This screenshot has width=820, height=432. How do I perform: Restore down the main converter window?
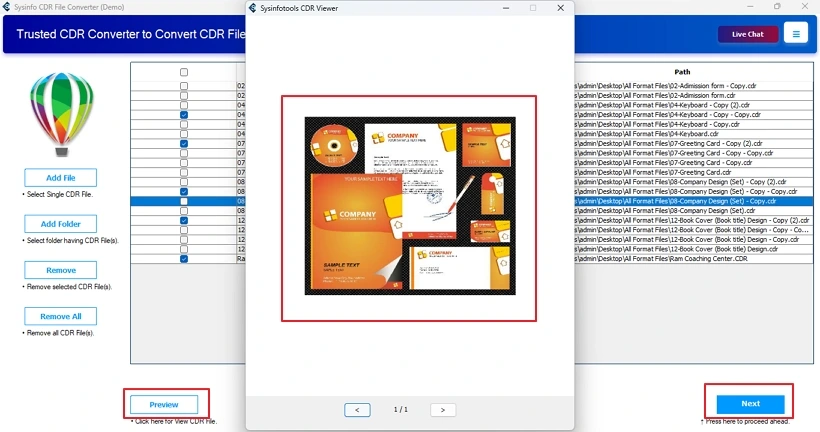[x=777, y=6]
